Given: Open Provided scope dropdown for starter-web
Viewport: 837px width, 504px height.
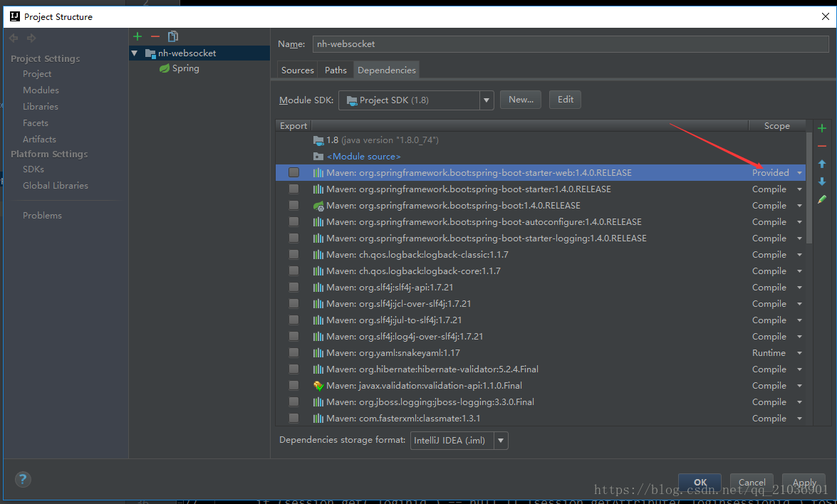Looking at the screenshot, I should pos(799,173).
